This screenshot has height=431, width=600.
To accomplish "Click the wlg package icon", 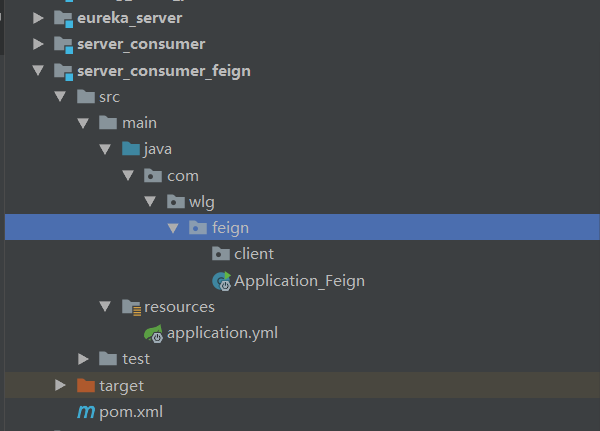I will pyautogui.click(x=176, y=201).
